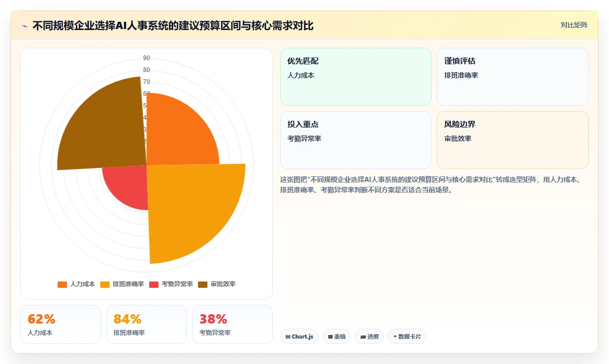Image resolution: width=609 pixels, height=364 pixels.
Task: Click the diamond icon in 数据卡片 chip
Action: (x=395, y=337)
